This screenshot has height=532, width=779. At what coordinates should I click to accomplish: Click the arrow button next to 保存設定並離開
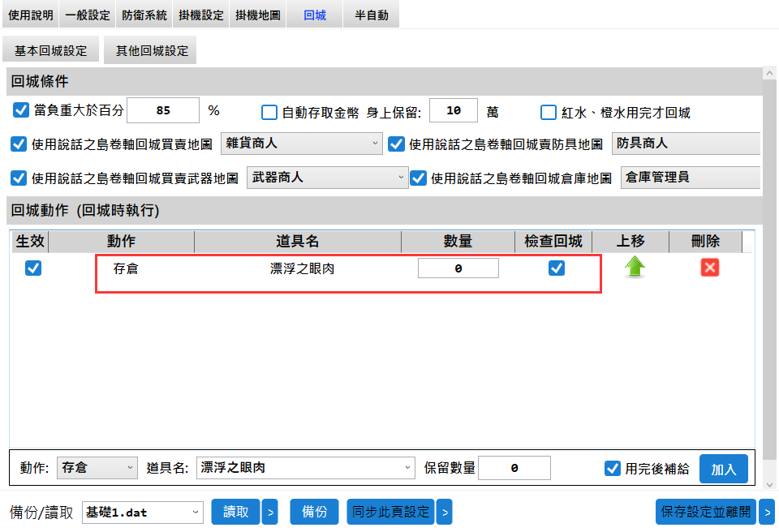(766, 512)
